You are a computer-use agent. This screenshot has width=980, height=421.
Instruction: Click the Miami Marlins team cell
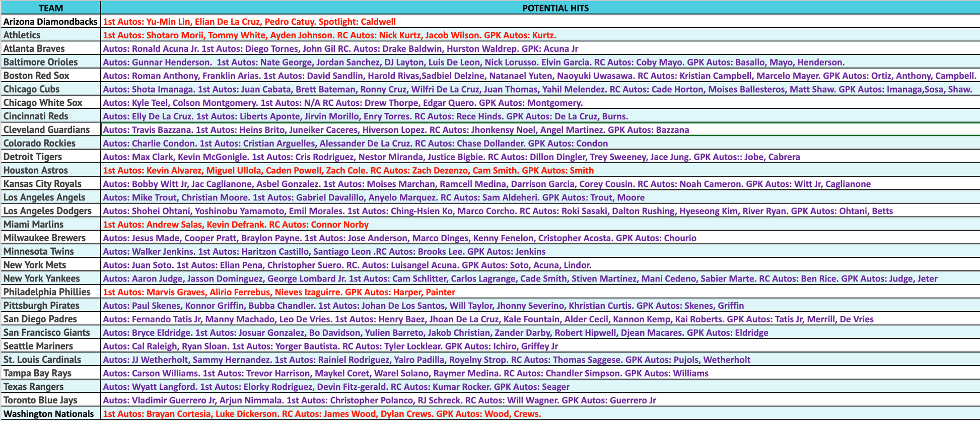[x=50, y=225]
